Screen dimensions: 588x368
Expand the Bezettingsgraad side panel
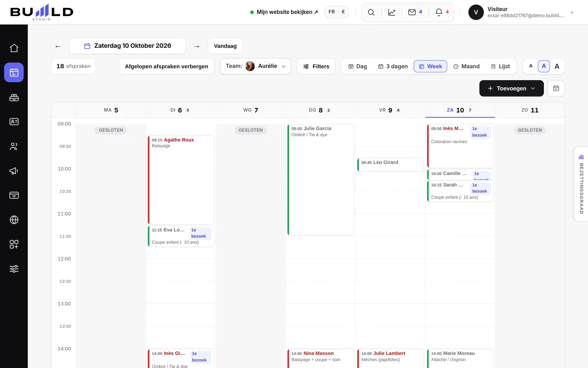(x=581, y=184)
